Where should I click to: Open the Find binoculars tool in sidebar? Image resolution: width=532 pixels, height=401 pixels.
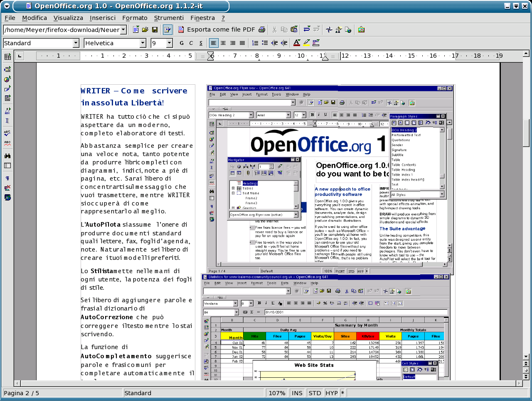tap(7, 156)
